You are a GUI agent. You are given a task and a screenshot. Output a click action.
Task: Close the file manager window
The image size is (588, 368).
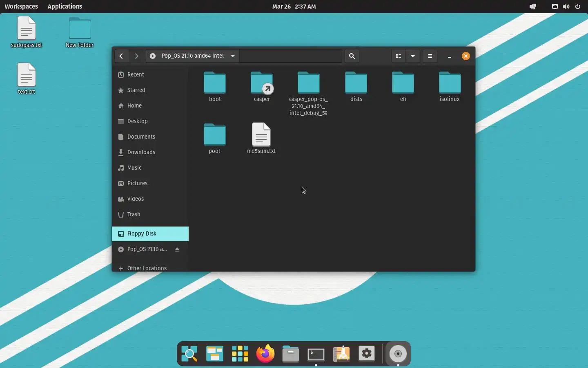[x=466, y=56]
